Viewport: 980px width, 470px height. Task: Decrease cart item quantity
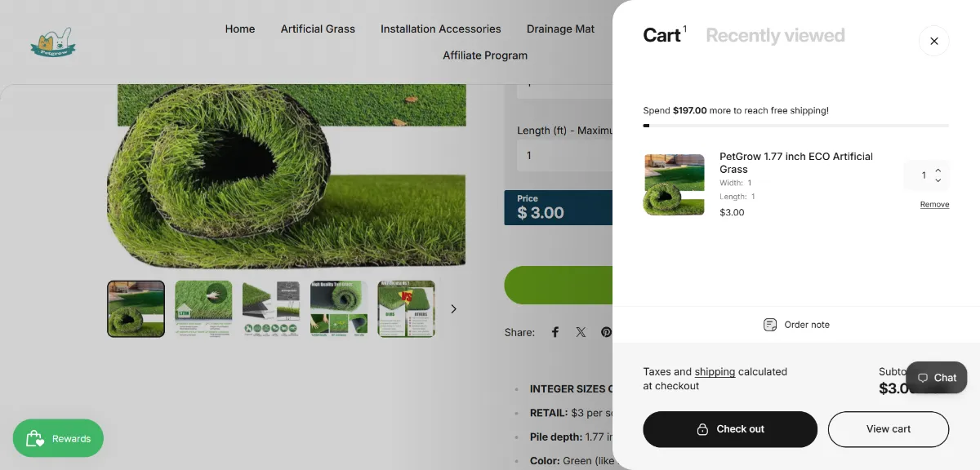click(938, 180)
